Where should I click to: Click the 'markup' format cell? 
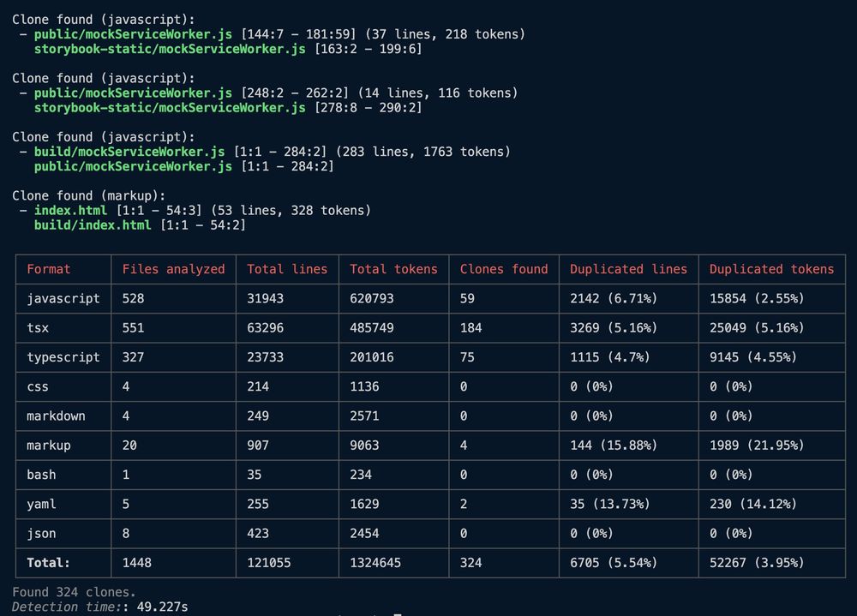[49, 446]
